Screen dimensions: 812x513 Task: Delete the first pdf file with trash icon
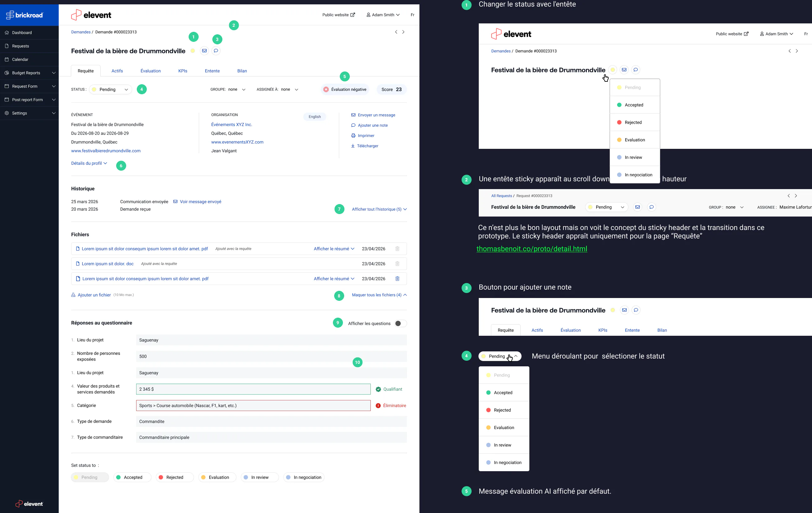(x=398, y=249)
